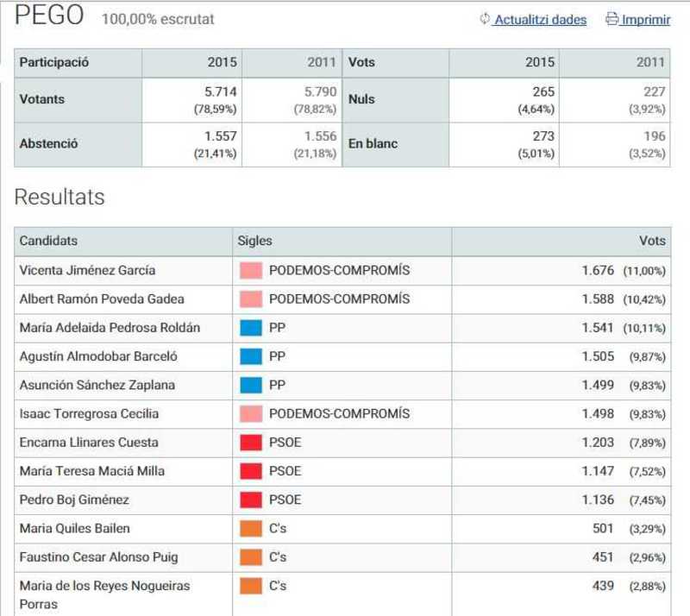Click the orange C's swatch for Maria Quiles

(x=251, y=528)
